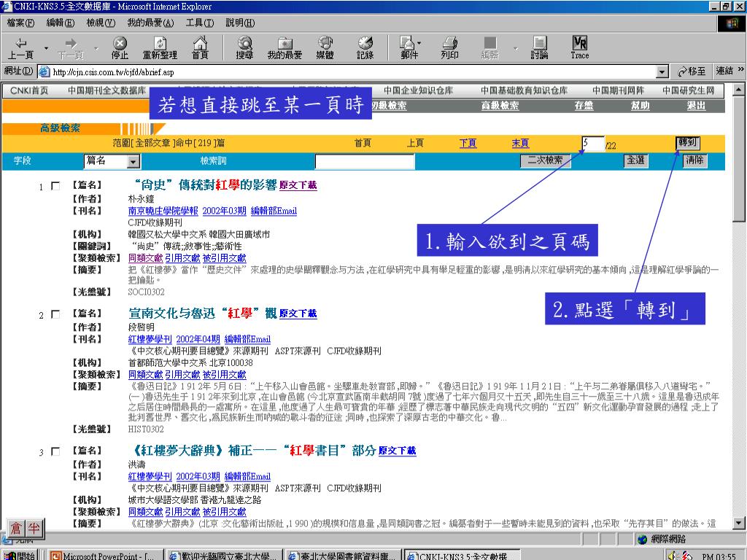Image resolution: width=747 pixels, height=560 pixels.
Task: Open the Mail icon dropdown arrow
Action: [x=419, y=43]
